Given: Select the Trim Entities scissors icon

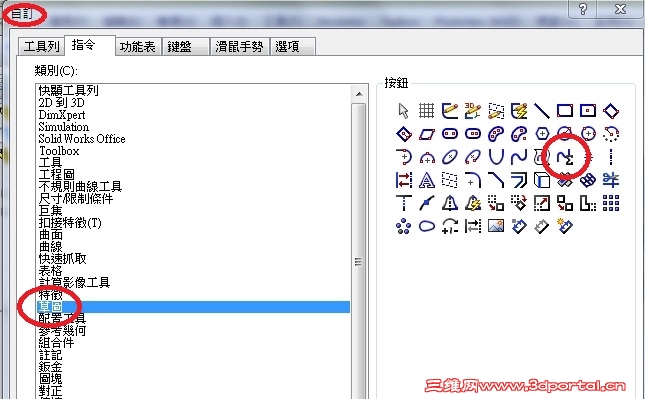Looking at the screenshot, I should (611, 180).
